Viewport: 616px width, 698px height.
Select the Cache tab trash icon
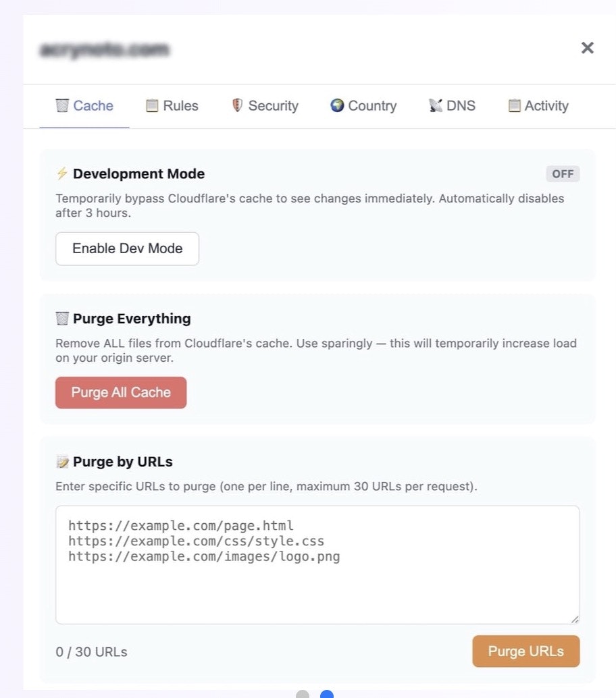coord(60,105)
